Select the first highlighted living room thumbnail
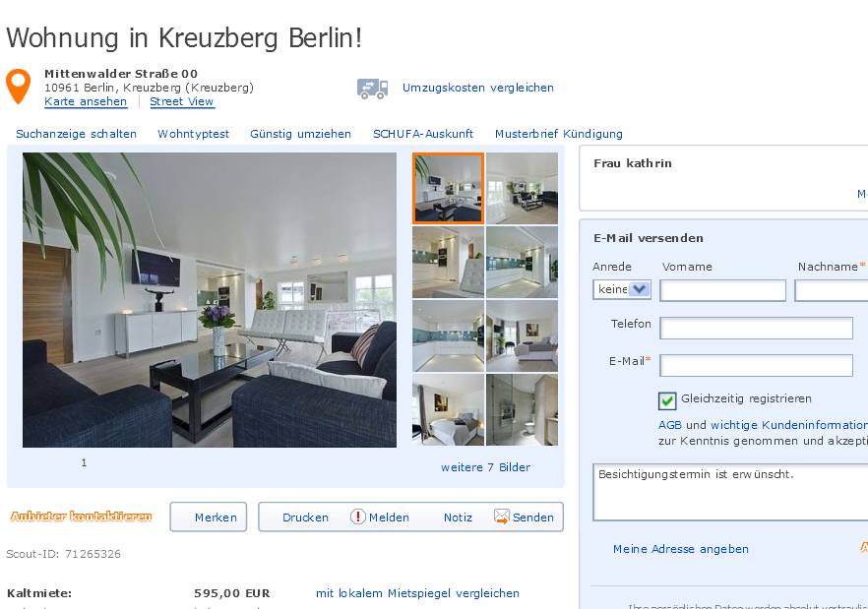This screenshot has height=609, width=868. [x=449, y=188]
